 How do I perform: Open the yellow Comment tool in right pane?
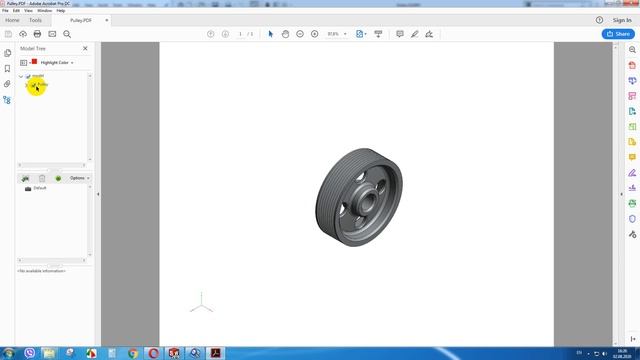pos(632,157)
